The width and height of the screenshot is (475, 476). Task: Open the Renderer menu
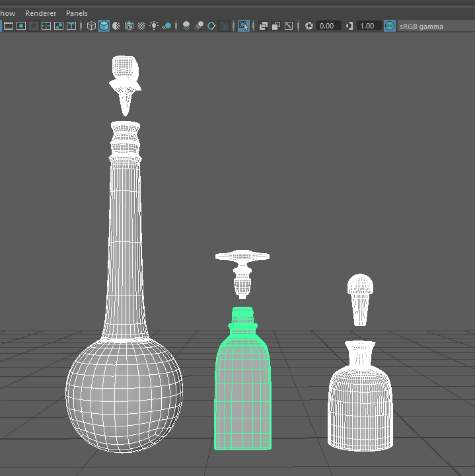(x=40, y=13)
